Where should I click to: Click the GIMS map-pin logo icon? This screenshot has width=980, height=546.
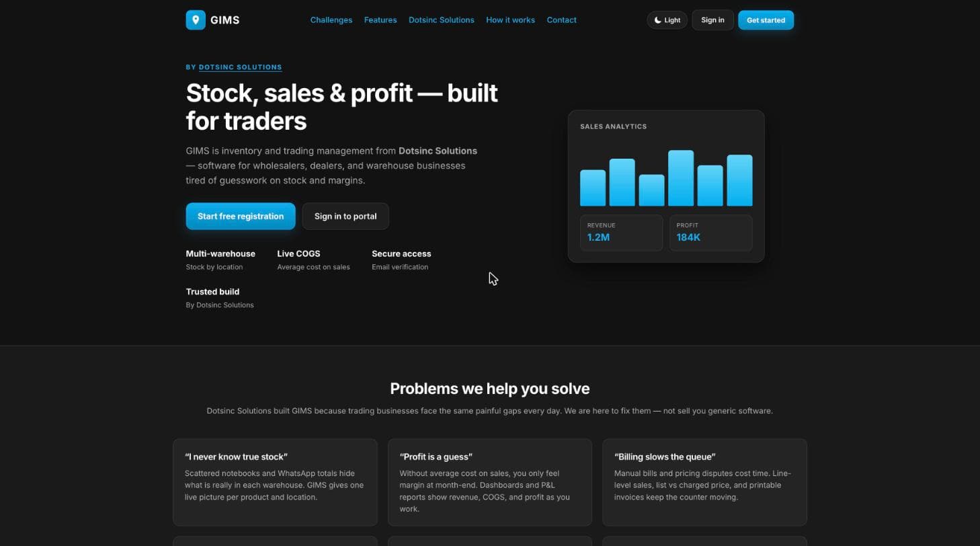pos(196,19)
